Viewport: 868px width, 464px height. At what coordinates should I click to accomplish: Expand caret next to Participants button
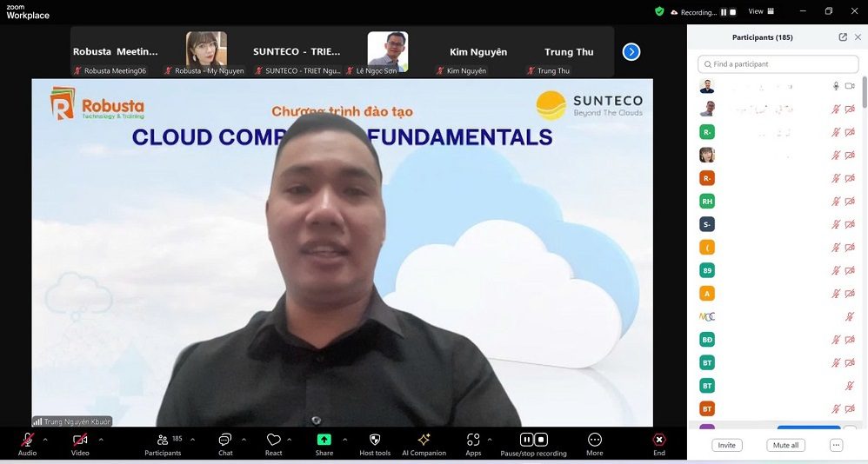click(192, 440)
